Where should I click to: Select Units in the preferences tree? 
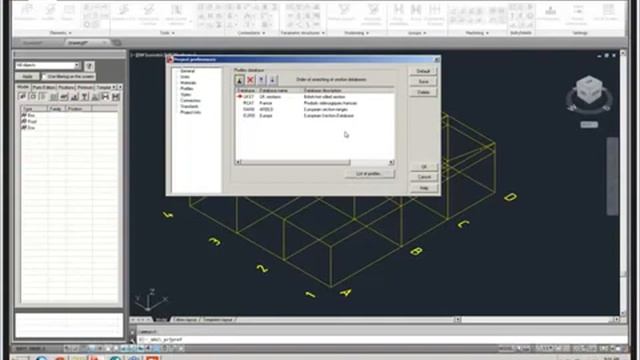185,77
